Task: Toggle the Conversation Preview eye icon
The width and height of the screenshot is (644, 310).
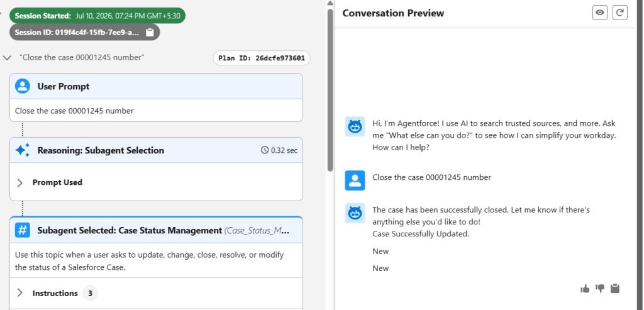Action: coord(599,13)
